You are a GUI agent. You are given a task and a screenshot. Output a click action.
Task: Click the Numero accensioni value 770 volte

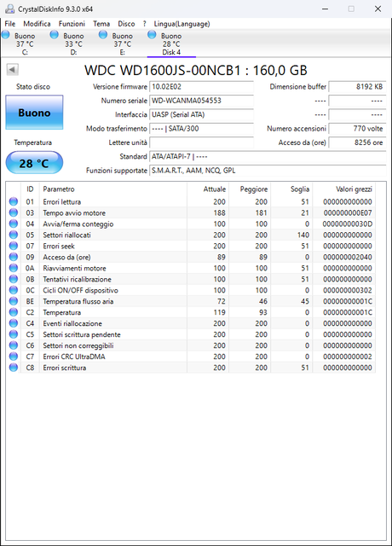(x=357, y=129)
